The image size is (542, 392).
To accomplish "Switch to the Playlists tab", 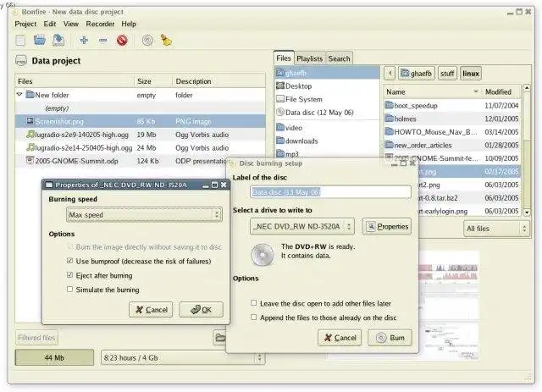I will click(x=309, y=58).
